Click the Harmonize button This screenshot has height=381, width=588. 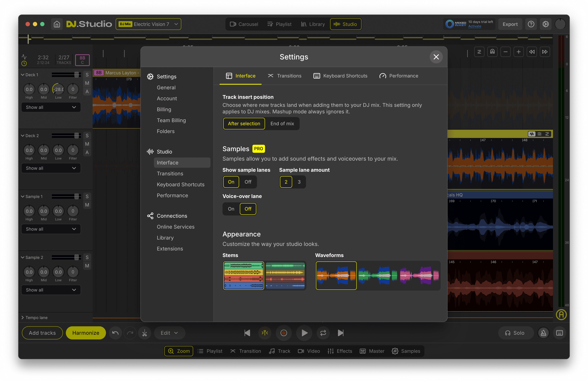pos(86,333)
